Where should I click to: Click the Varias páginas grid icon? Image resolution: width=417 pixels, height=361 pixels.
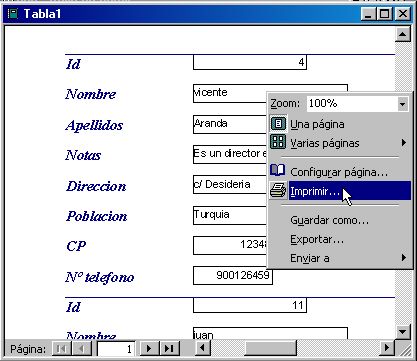click(278, 142)
